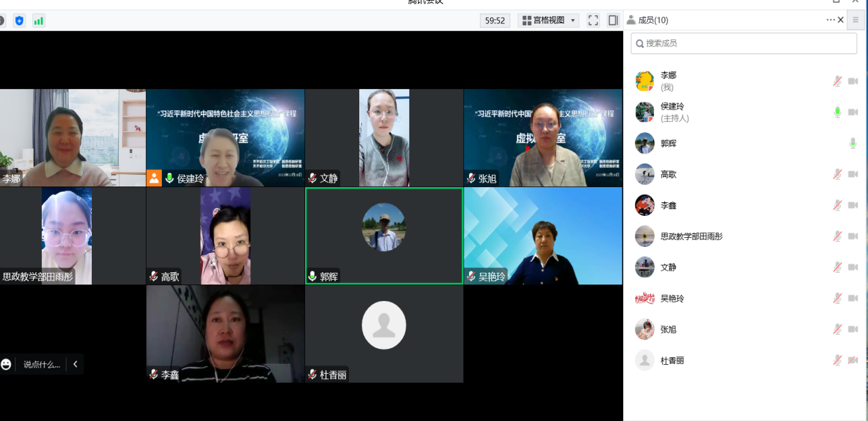Click the camera icon beside 侯建玲
Viewport: 868px width, 421px height.
[x=853, y=112]
